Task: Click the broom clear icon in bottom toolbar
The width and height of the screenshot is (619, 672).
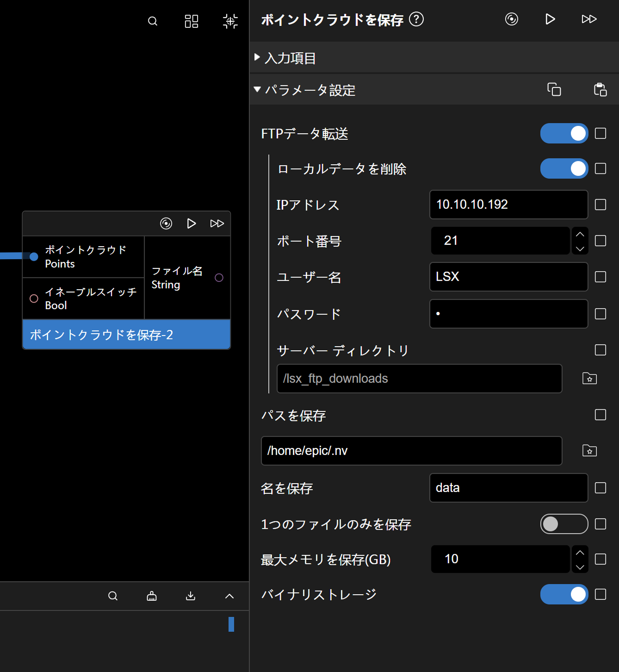Action: [x=152, y=596]
